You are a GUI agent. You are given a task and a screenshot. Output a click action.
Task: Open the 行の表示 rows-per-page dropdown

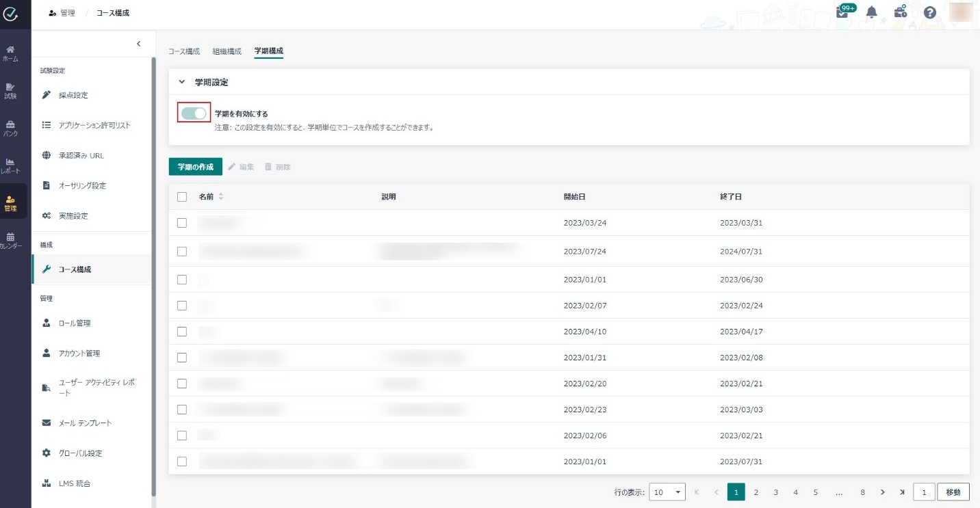667,492
